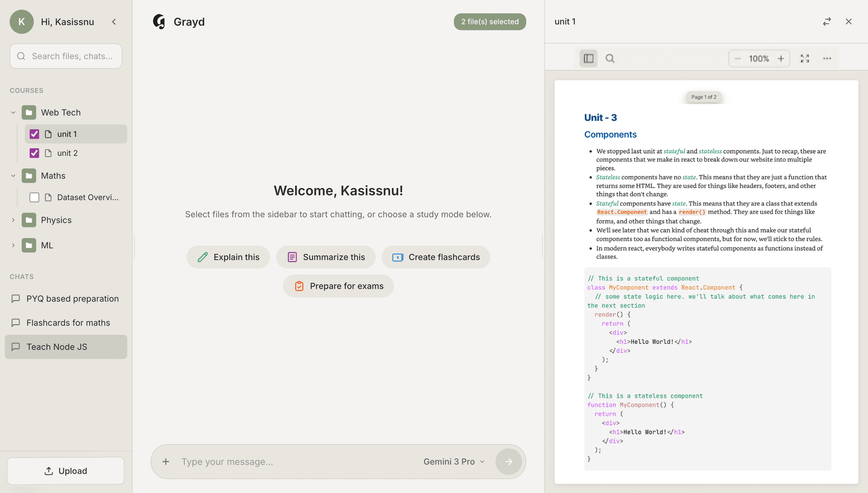868x493 pixels.
Task: Expand the Physics course folder
Action: [13, 220]
